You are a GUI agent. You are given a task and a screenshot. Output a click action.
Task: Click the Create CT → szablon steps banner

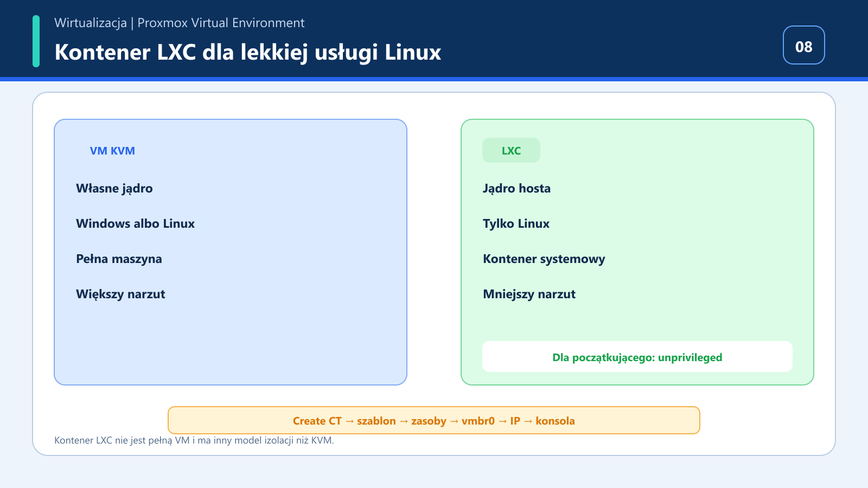[x=434, y=420]
